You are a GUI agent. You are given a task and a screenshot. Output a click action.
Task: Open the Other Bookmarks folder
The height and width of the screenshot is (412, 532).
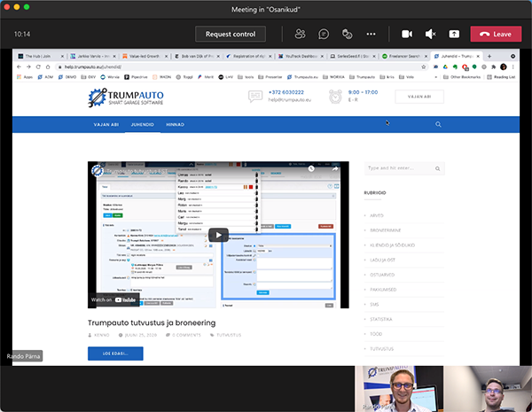coord(462,77)
